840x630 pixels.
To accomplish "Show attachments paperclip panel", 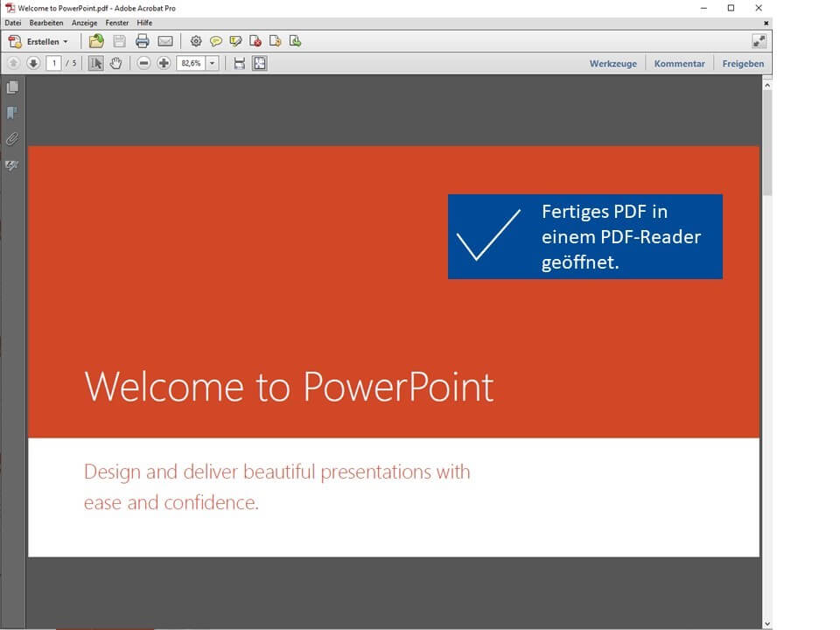I will (x=12, y=139).
